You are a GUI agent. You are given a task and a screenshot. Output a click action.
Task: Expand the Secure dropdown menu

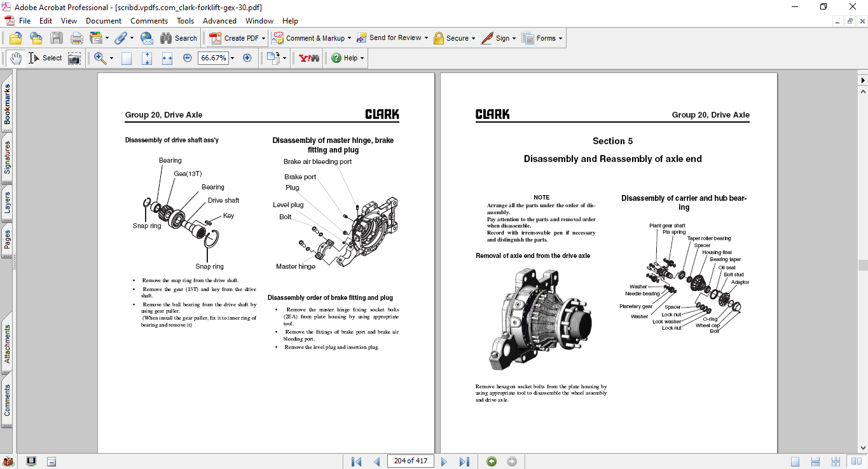tap(474, 38)
